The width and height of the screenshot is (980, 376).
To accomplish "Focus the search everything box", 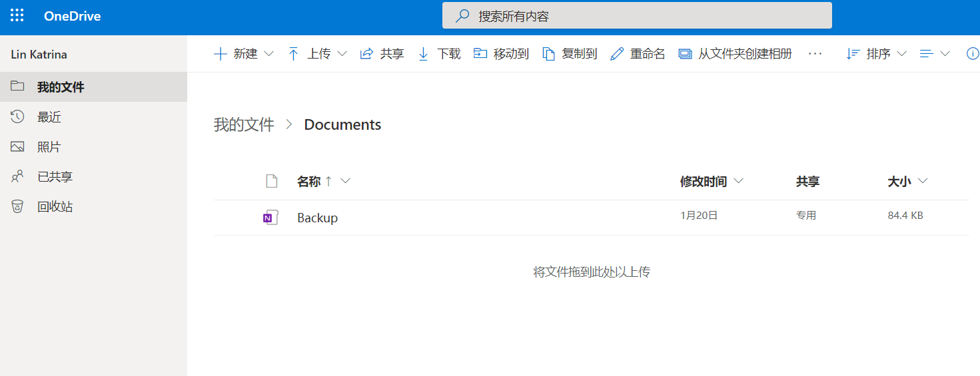I will (637, 16).
